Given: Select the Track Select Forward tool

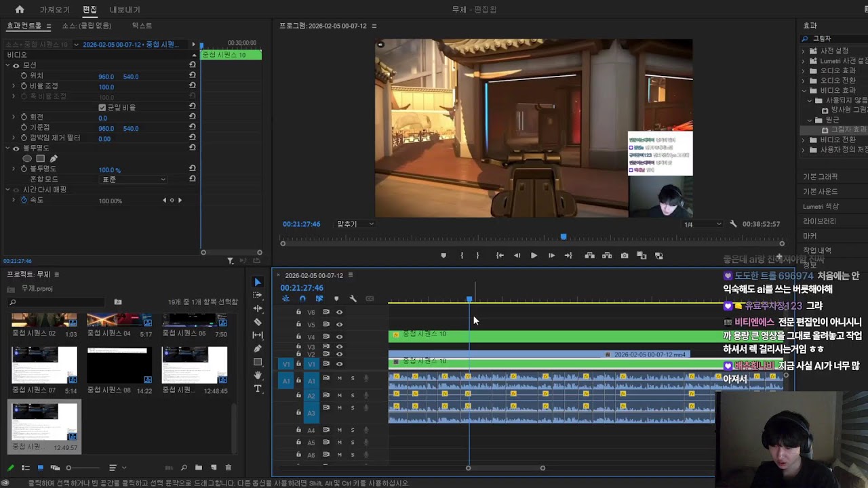Looking at the screenshot, I should (x=258, y=295).
